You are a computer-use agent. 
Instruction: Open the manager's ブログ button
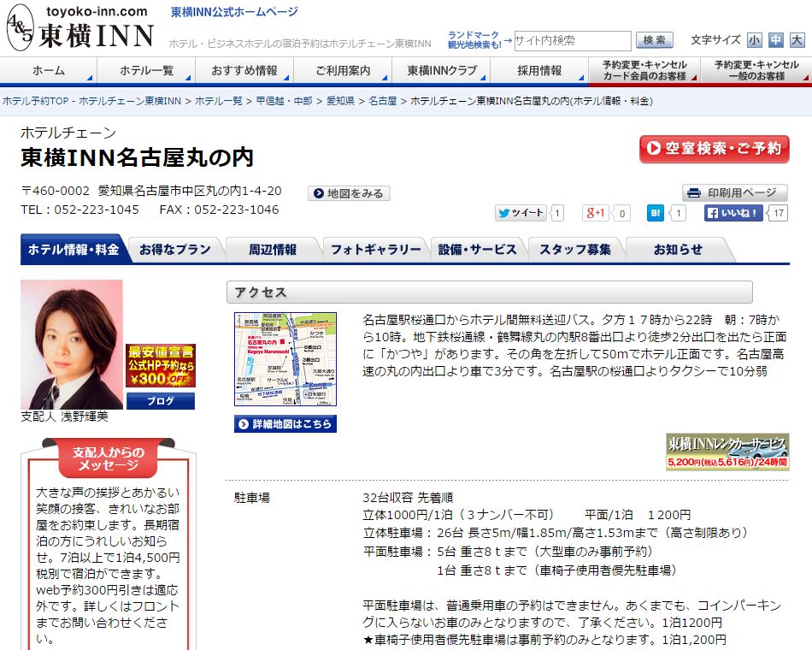[161, 401]
